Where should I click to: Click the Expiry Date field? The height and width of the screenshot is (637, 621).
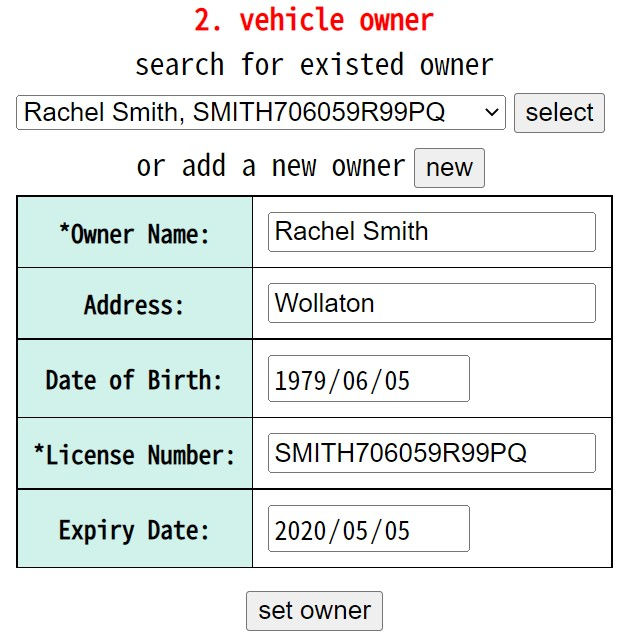[369, 529]
